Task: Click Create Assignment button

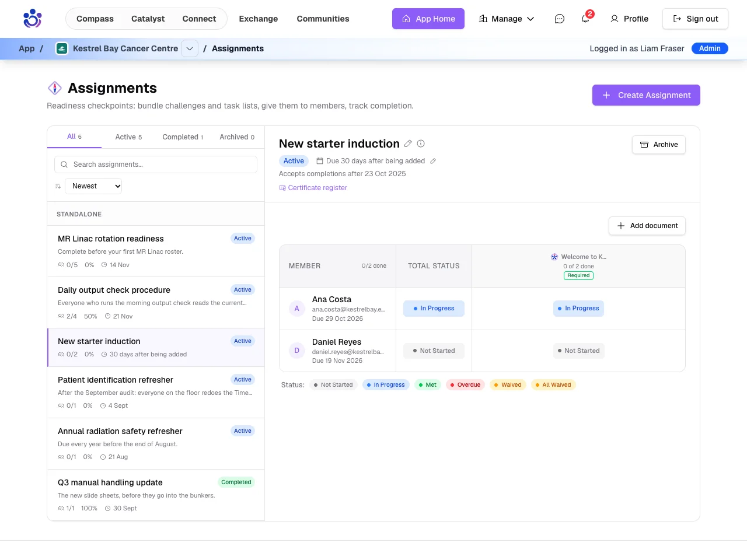Action: pos(646,95)
